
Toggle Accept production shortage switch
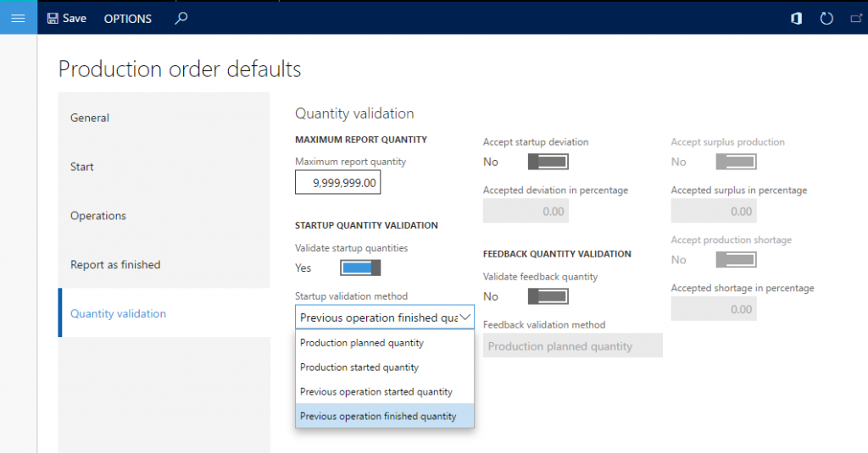pyautogui.click(x=736, y=259)
